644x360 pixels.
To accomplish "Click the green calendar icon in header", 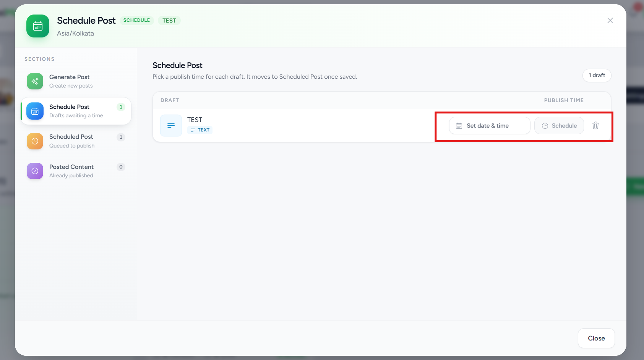I will point(38,26).
